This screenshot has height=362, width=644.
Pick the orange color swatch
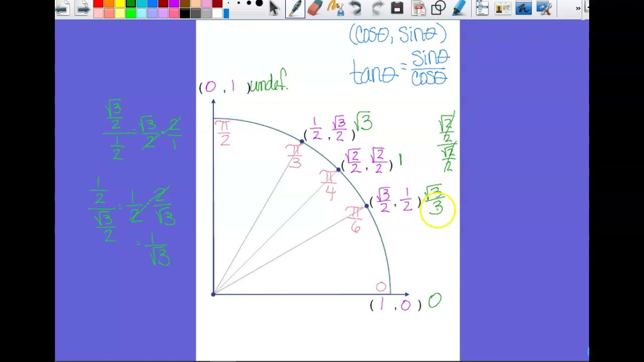(109, 3)
